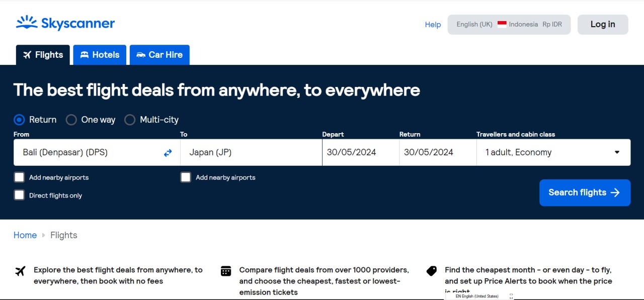Switch to the Hotels tab
Image resolution: width=644 pixels, height=300 pixels.
pos(100,55)
